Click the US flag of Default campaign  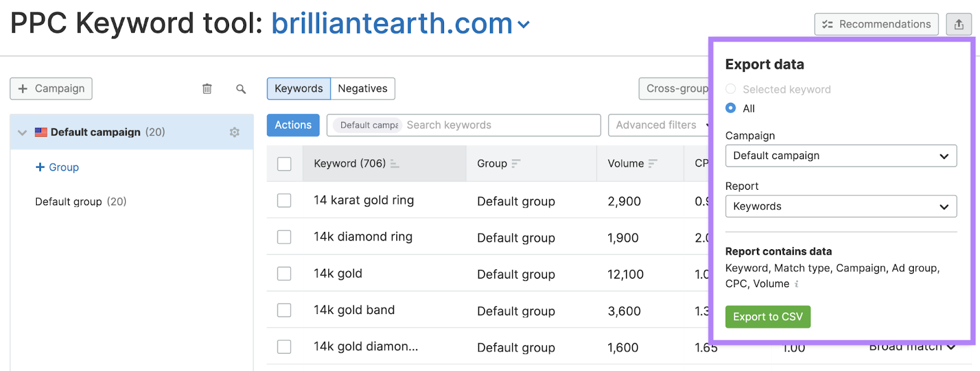41,132
